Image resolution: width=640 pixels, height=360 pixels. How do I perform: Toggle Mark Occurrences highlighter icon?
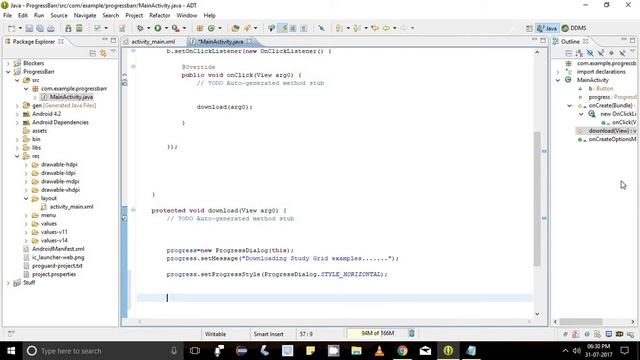pyautogui.click(x=282, y=28)
